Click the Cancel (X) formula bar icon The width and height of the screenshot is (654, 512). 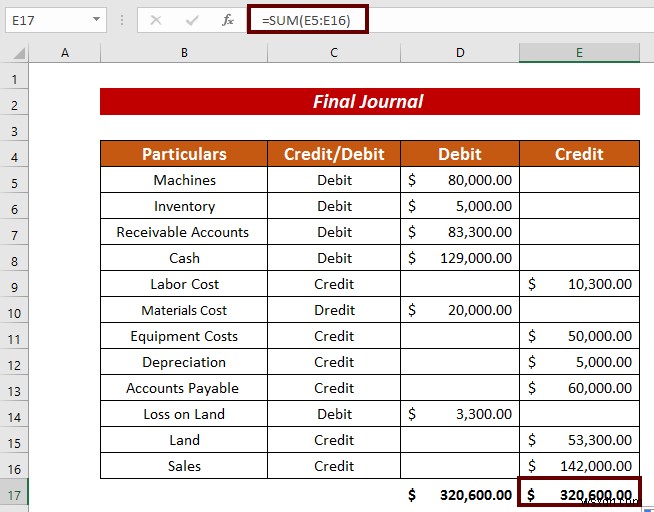click(x=156, y=20)
